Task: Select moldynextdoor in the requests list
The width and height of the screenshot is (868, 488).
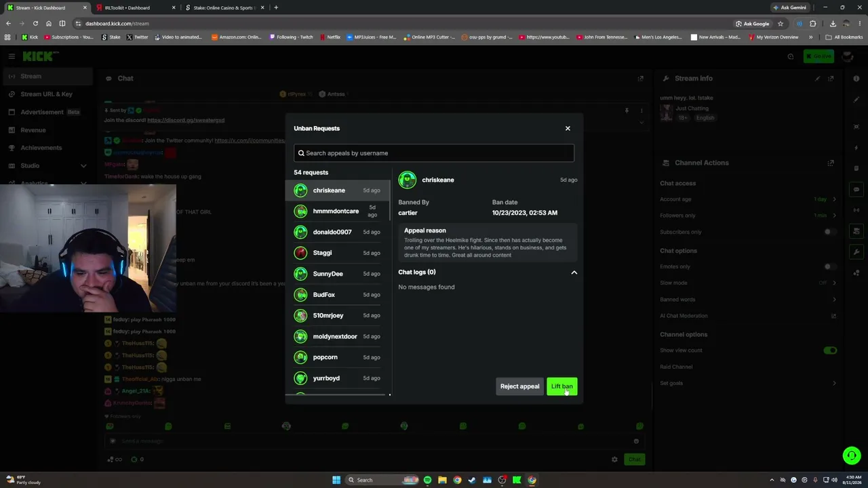Action: point(338,336)
